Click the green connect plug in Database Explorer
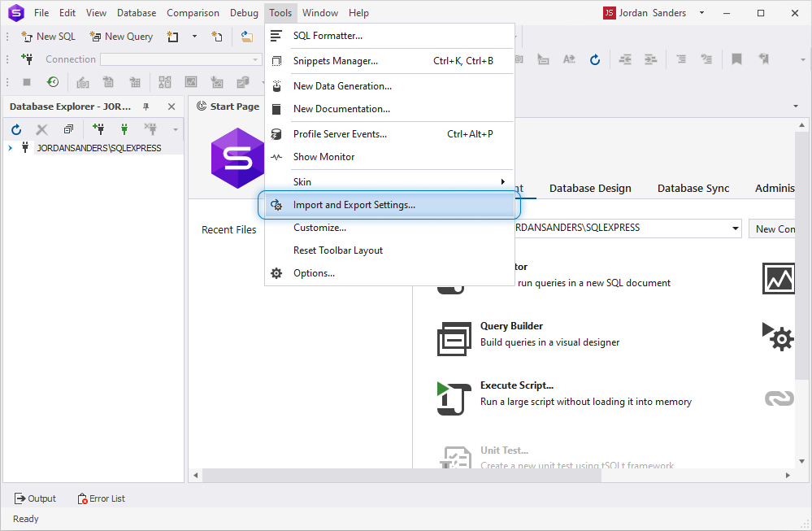The image size is (812, 531). click(124, 128)
